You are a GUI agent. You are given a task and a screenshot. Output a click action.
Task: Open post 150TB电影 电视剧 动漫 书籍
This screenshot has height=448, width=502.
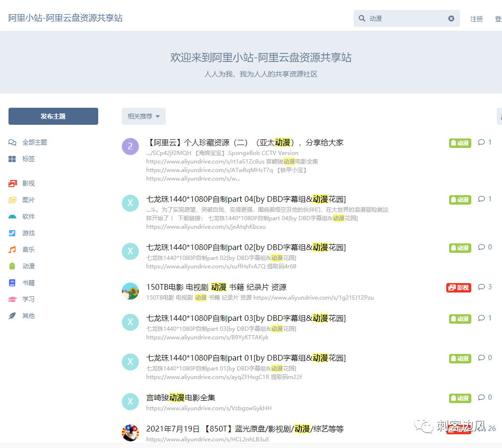click(x=216, y=287)
